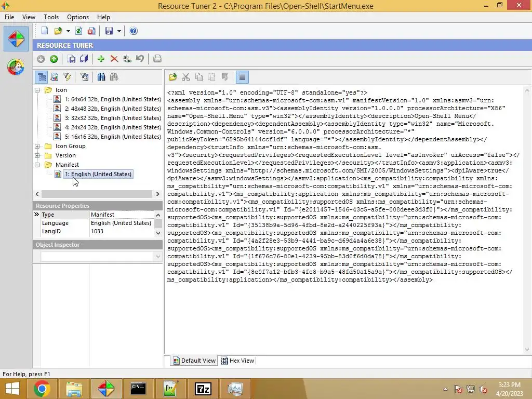Revert with the gray undo icon in the editor toolbar

(x=224, y=77)
